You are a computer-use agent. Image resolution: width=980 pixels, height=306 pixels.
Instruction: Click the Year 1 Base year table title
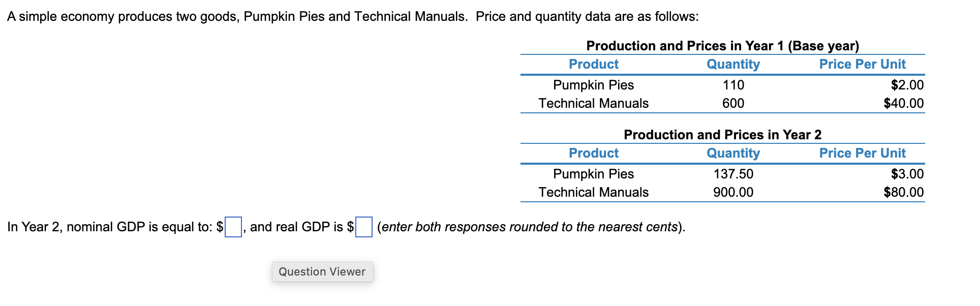(722, 46)
